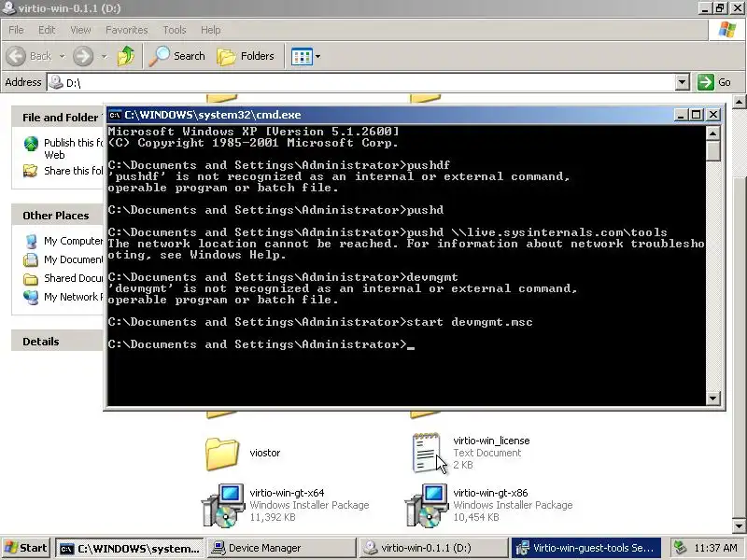Open the Edit menu
Viewport: 747px width, 560px height.
point(47,30)
